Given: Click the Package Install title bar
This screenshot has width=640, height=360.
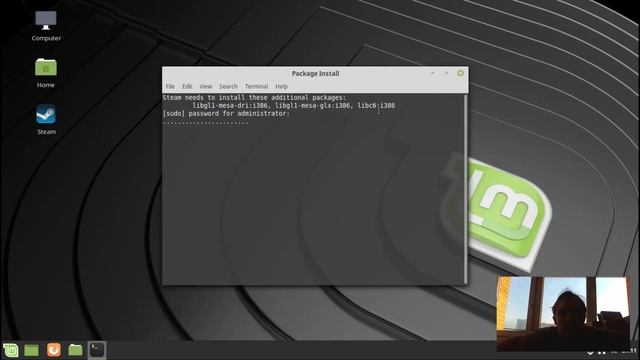Looking at the screenshot, I should pos(315,73).
